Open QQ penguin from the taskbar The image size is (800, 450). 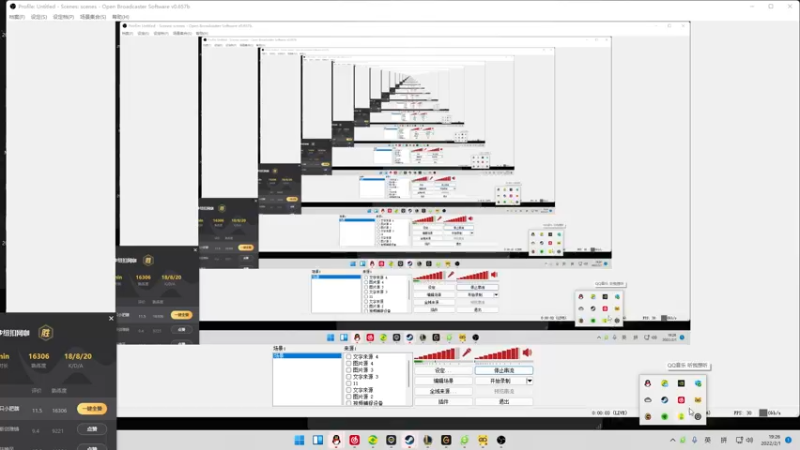pos(336,440)
